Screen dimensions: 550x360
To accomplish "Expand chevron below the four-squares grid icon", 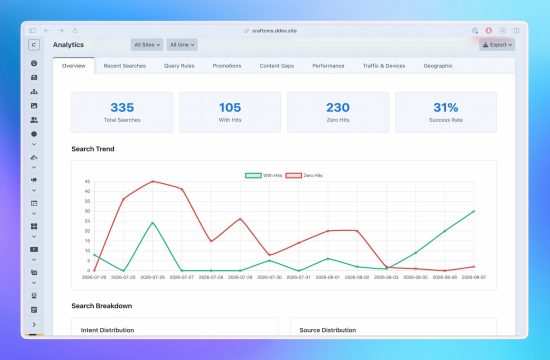I will pyautogui.click(x=34, y=236).
